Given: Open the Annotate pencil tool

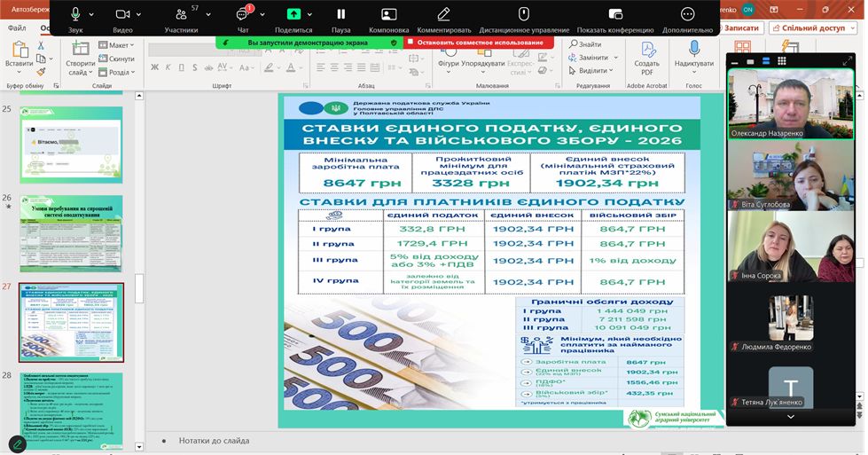Looking at the screenshot, I should (443, 14).
